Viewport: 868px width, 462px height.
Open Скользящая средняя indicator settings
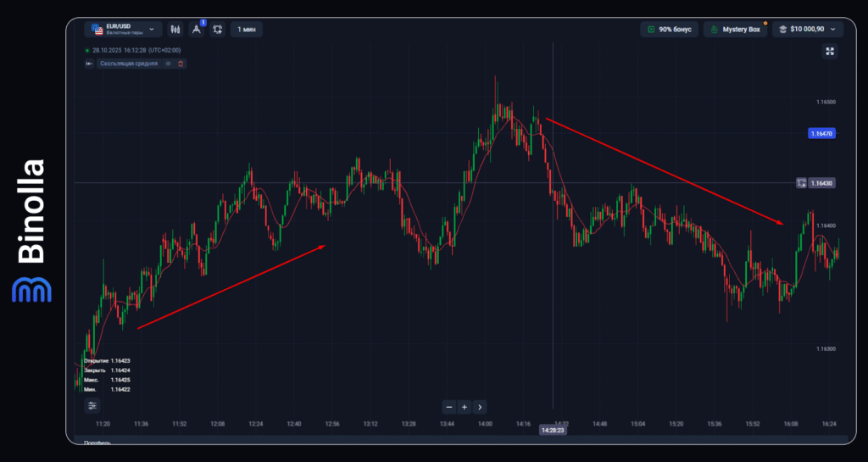point(129,64)
